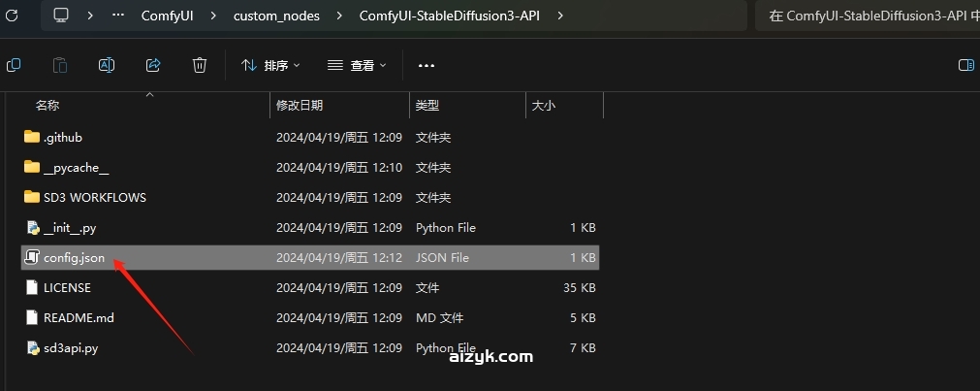Viewport: 980px width, 391px height.
Task: Click the 7 KB size of sd3api.py
Action: (584, 348)
